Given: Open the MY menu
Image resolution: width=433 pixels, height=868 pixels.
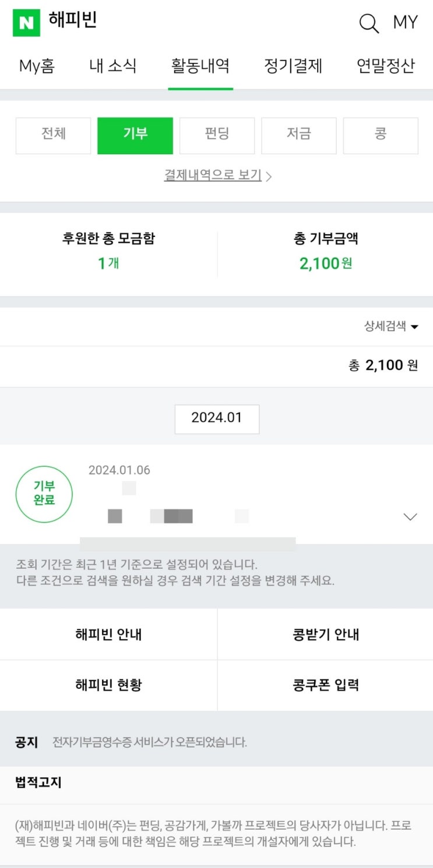Looking at the screenshot, I should (406, 23).
